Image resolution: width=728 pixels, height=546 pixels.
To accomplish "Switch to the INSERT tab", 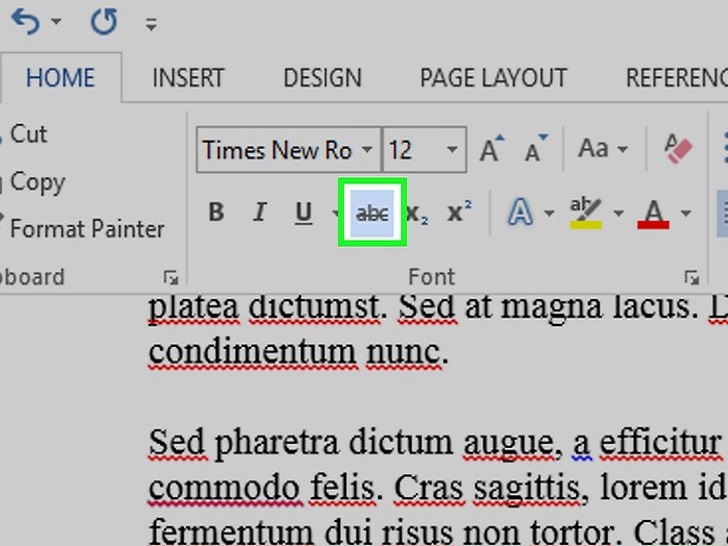I will 188,78.
